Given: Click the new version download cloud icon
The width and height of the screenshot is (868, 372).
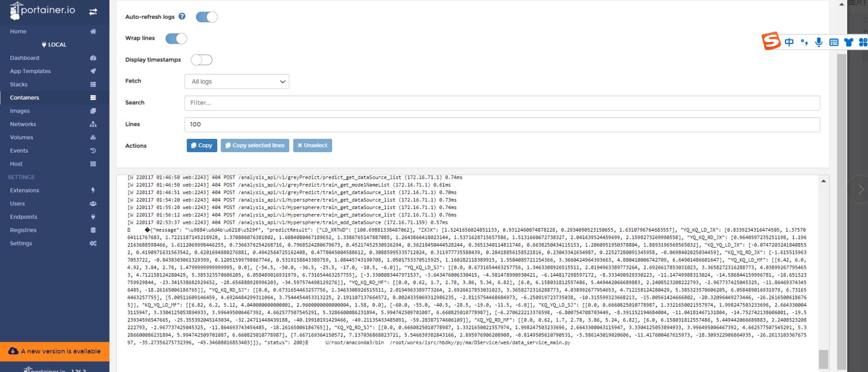Looking at the screenshot, I should point(13,351).
